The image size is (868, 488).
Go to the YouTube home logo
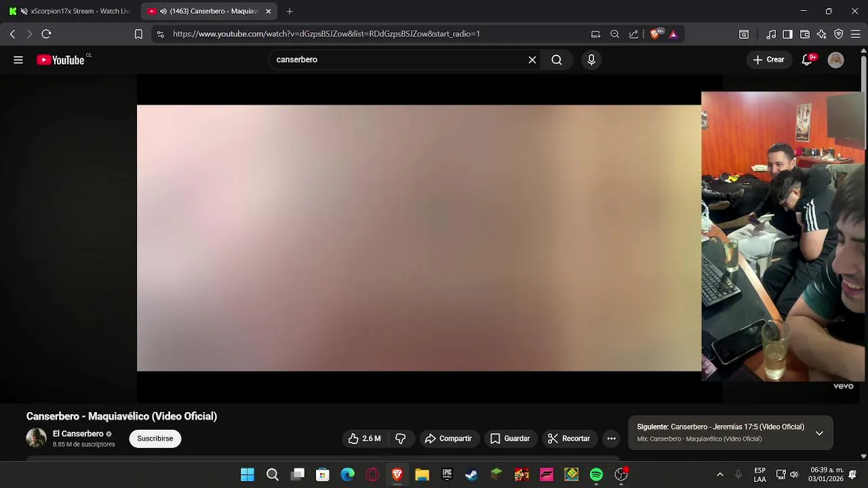[x=60, y=60]
